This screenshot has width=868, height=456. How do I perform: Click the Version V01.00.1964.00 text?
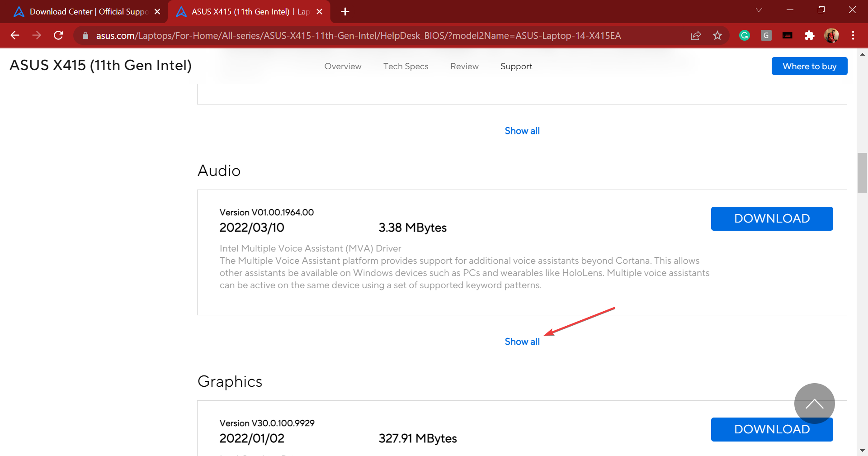click(x=267, y=212)
